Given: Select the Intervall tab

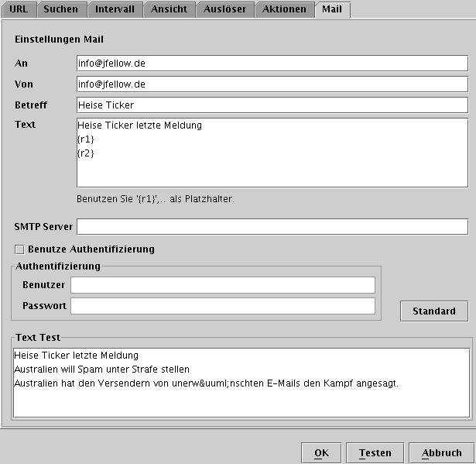Looking at the screenshot, I should pos(115,9).
